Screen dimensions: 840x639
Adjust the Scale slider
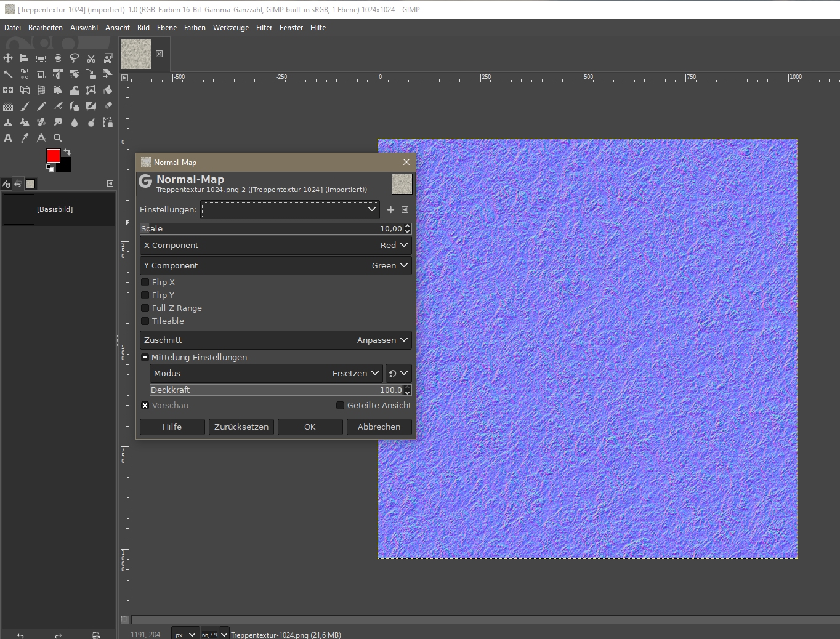[271, 228]
